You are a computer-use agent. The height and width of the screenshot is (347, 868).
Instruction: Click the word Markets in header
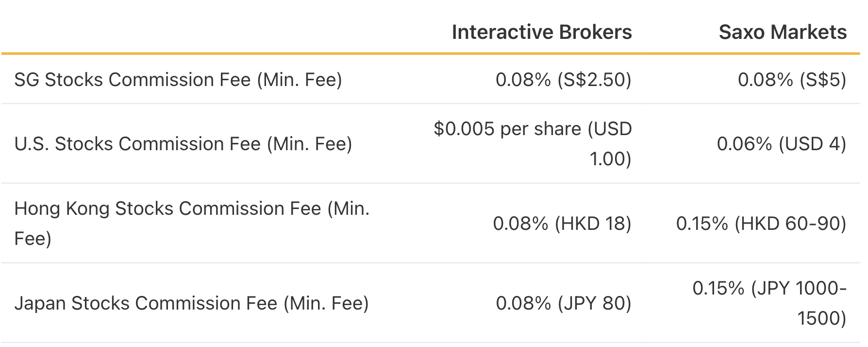(809, 32)
